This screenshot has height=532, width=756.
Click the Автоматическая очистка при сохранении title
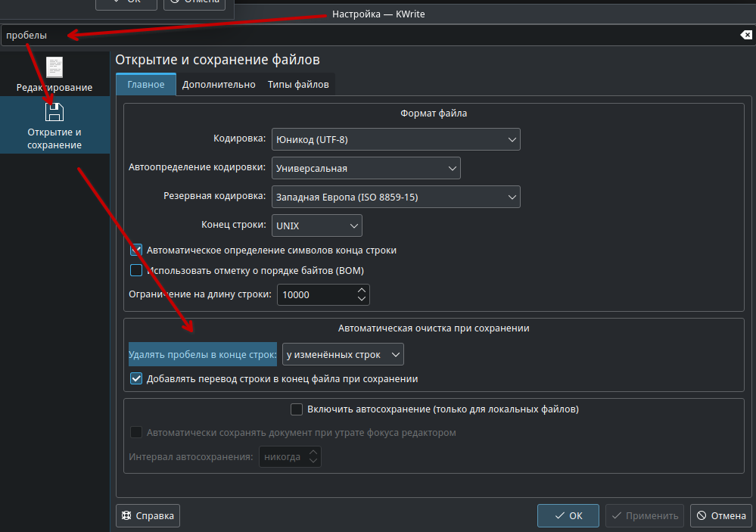pyautogui.click(x=434, y=328)
